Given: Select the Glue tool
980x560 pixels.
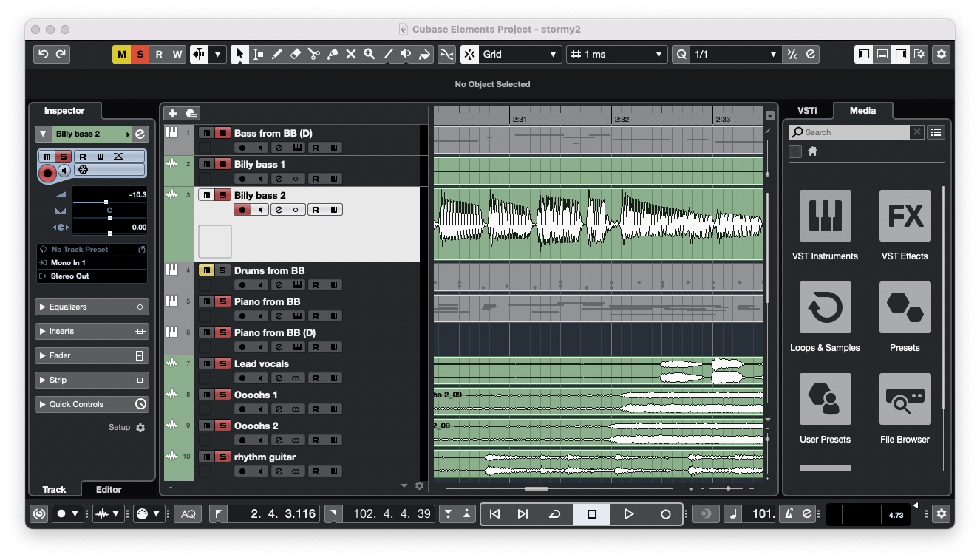Looking at the screenshot, I should (332, 55).
